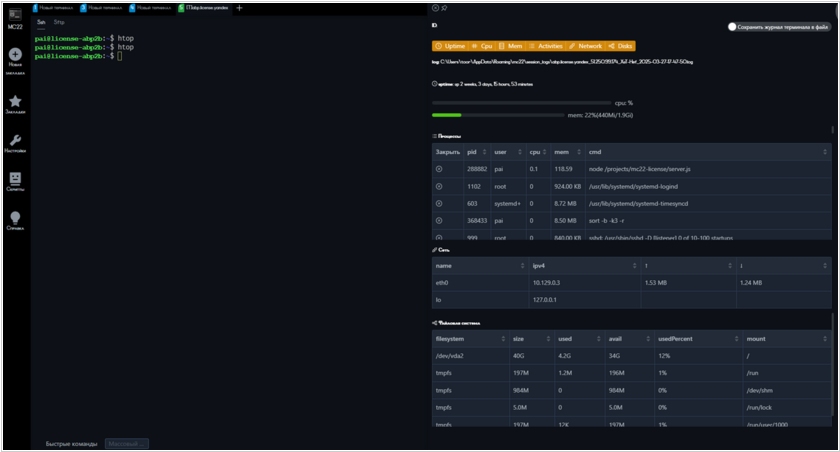Click the Activities button in monitor bar

[544, 46]
